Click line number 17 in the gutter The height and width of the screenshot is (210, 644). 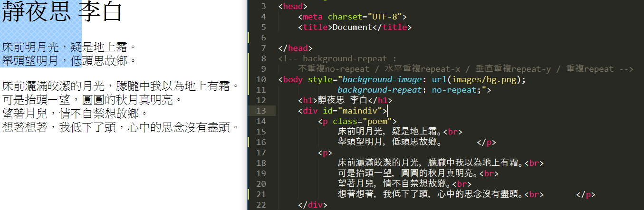(x=261, y=153)
